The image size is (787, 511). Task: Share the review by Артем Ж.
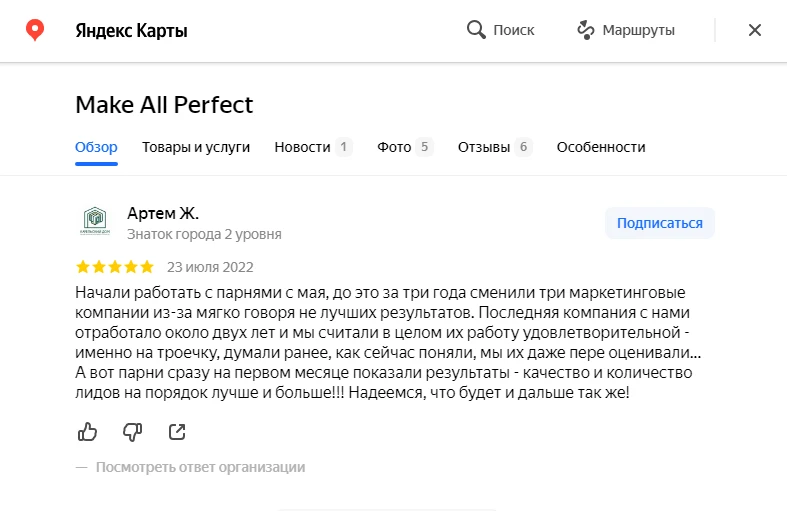pos(177,432)
